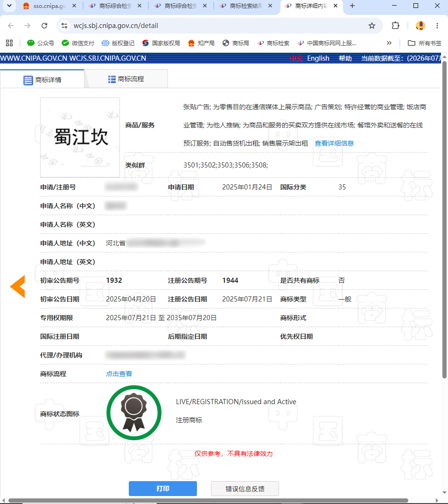Image resolution: width=448 pixels, height=504 pixels.
Task: Open the 知产局 bookmark
Action: click(x=201, y=43)
